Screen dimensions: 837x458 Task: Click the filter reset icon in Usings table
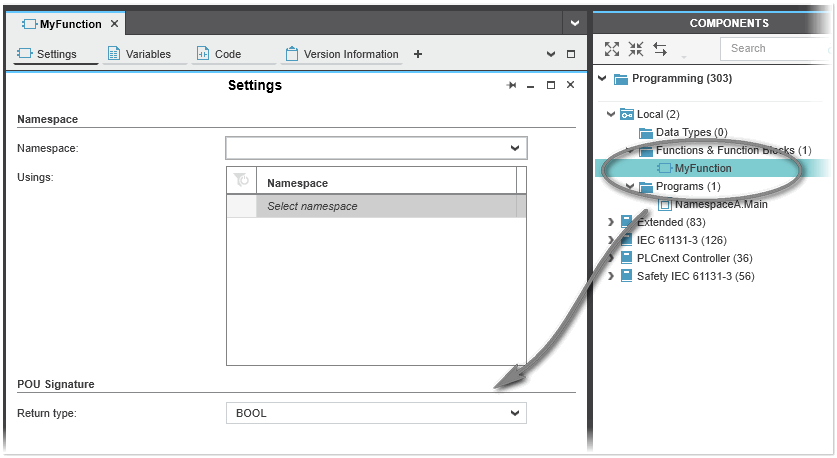tap(241, 180)
